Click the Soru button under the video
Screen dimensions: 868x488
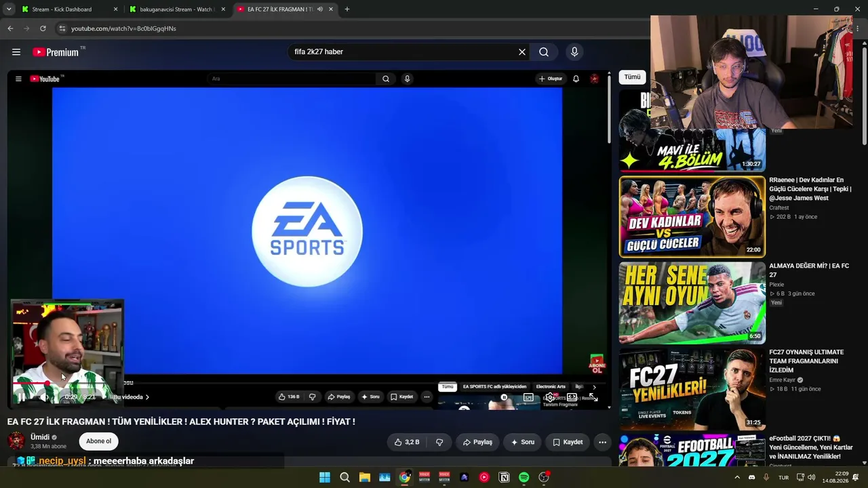click(523, 442)
